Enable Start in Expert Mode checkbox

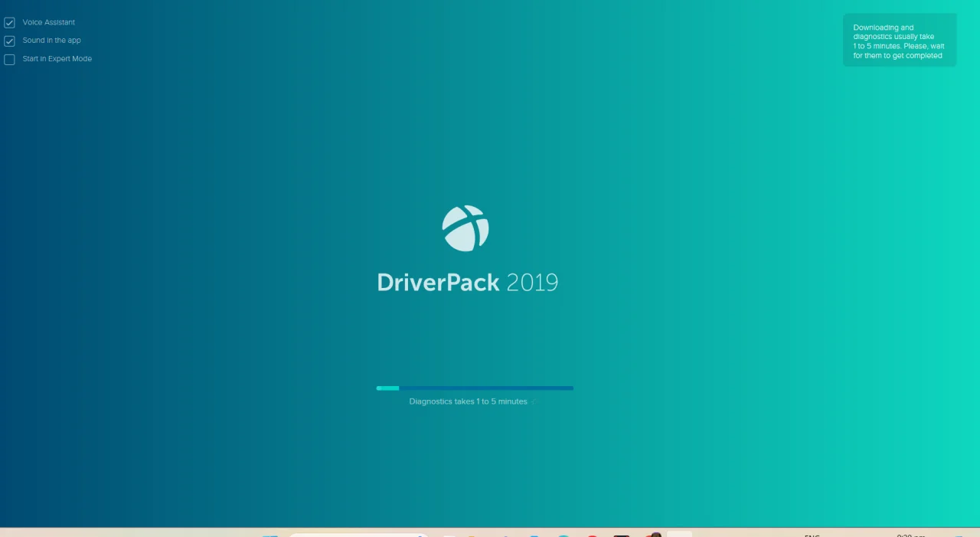(9, 59)
